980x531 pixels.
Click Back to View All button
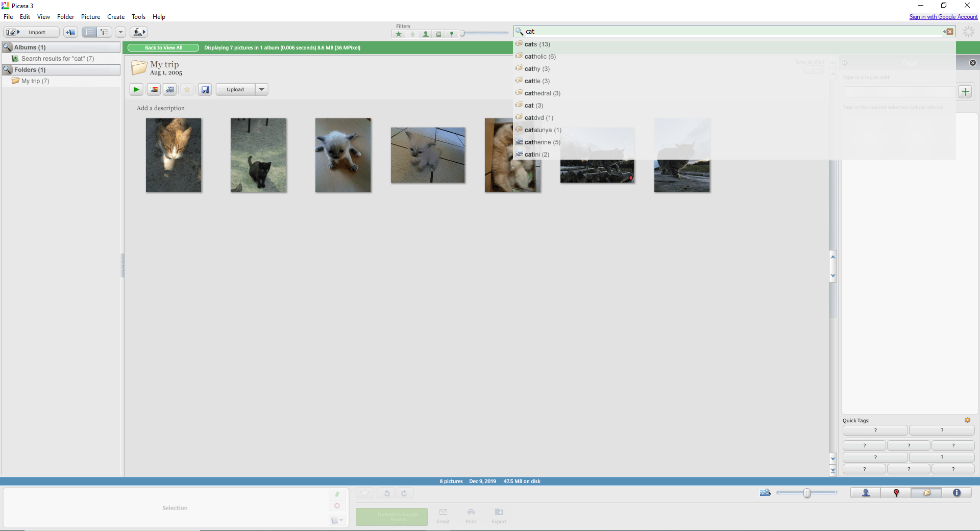(x=163, y=48)
